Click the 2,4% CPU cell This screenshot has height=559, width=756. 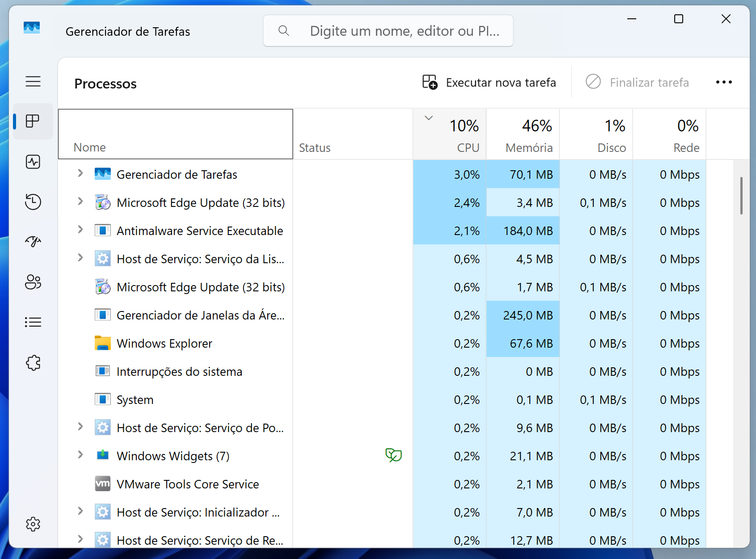coord(449,202)
